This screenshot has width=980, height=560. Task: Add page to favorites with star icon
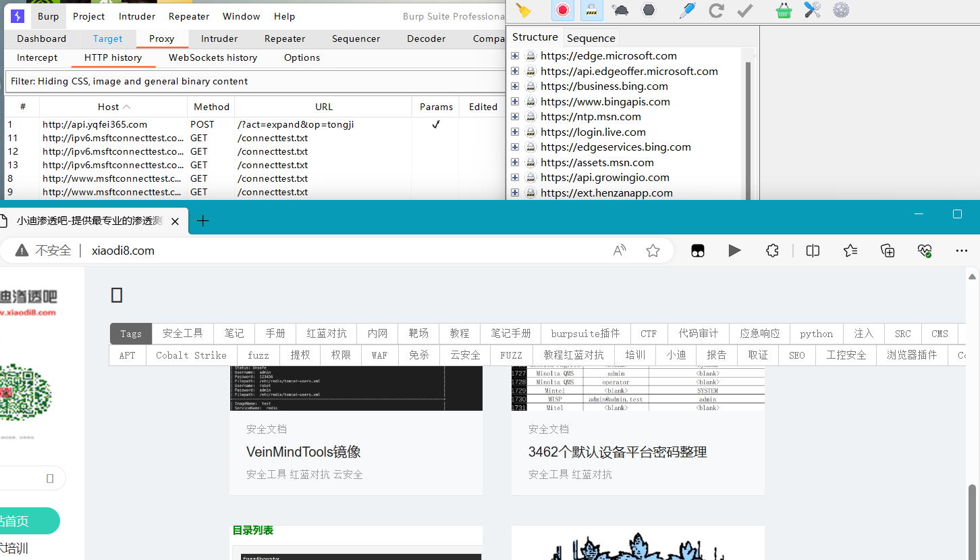click(653, 251)
